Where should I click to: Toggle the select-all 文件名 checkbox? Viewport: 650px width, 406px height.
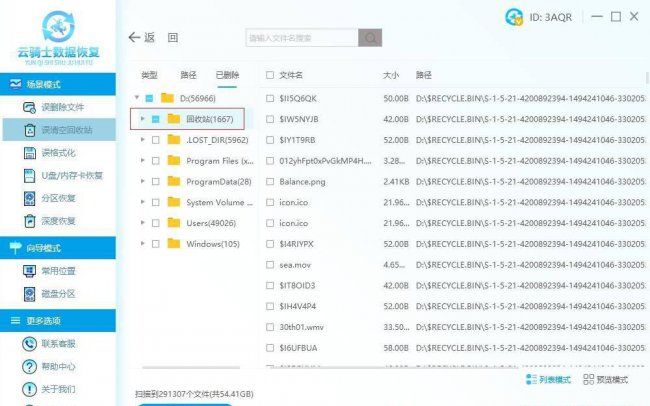pyautogui.click(x=270, y=75)
